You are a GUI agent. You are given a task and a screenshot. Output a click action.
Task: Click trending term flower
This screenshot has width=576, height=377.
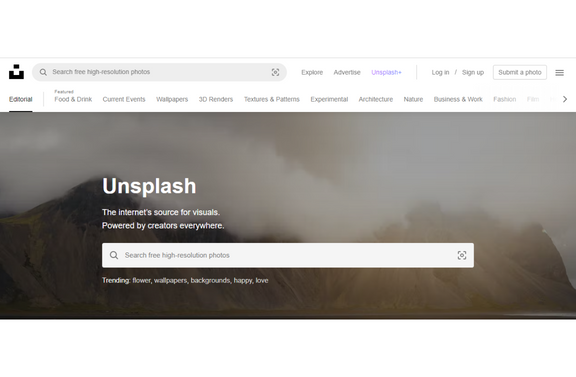(142, 280)
